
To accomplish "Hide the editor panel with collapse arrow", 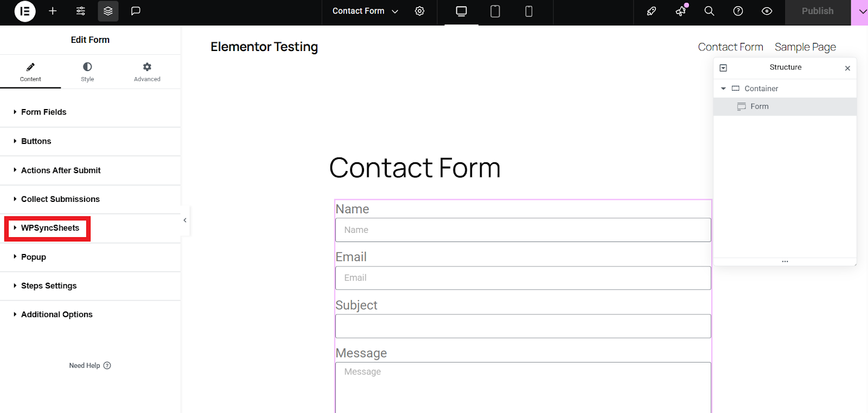I will [185, 220].
